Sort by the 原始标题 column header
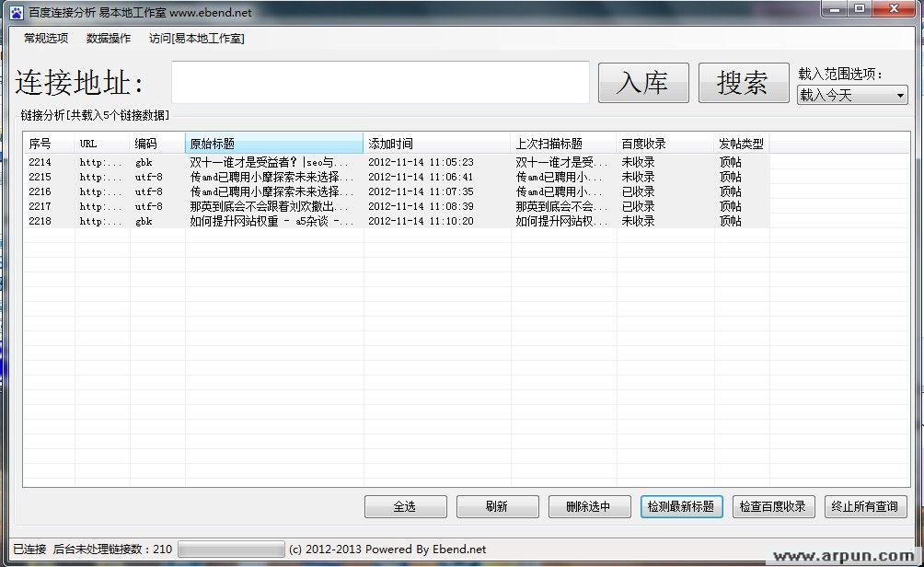This screenshot has height=567, width=924. pyautogui.click(x=274, y=144)
